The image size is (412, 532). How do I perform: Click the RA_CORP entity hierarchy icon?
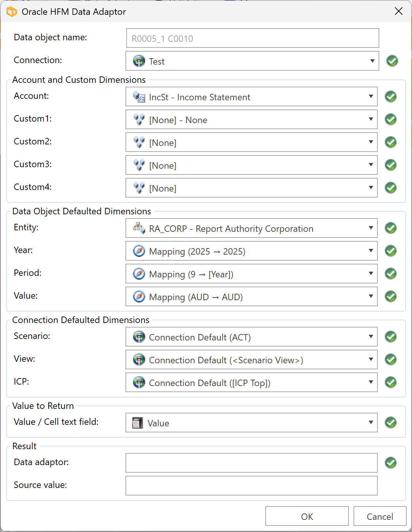139,228
